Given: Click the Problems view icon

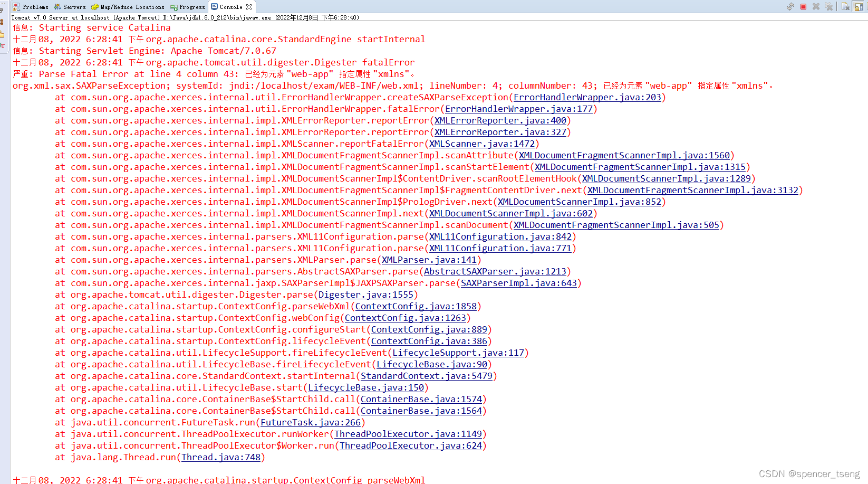Looking at the screenshot, I should point(16,7).
